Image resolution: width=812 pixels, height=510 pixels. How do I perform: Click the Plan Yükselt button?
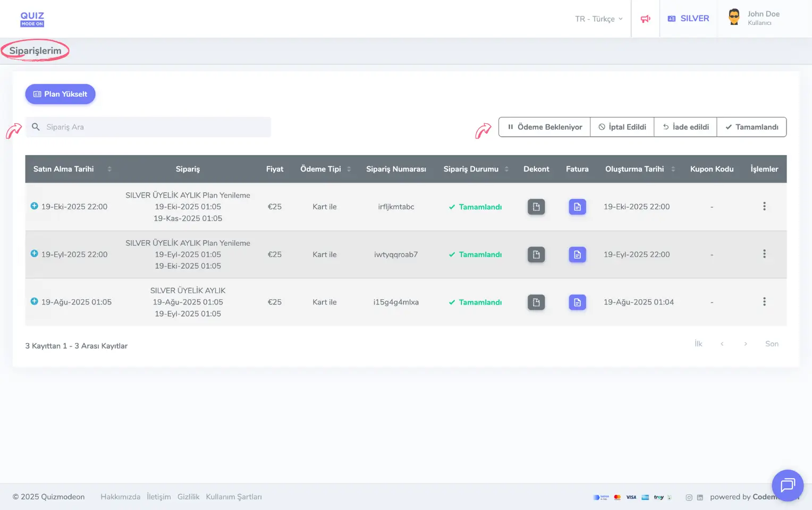tap(60, 94)
